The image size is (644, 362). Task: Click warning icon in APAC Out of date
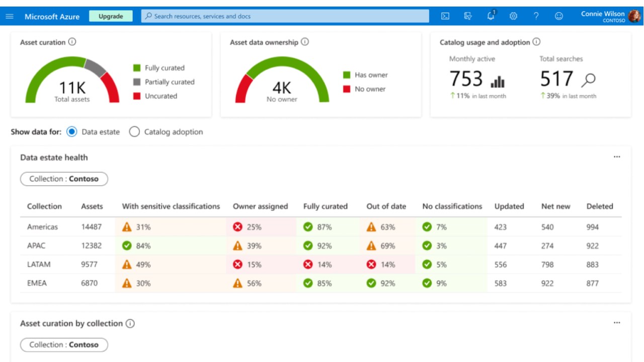[371, 245]
